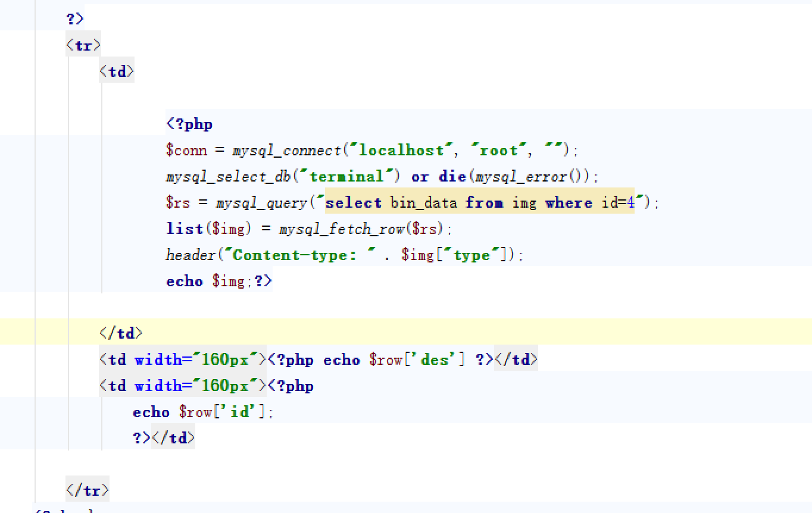Click the closing </tr> tag
Screen dimensions: 812x513
(88, 491)
